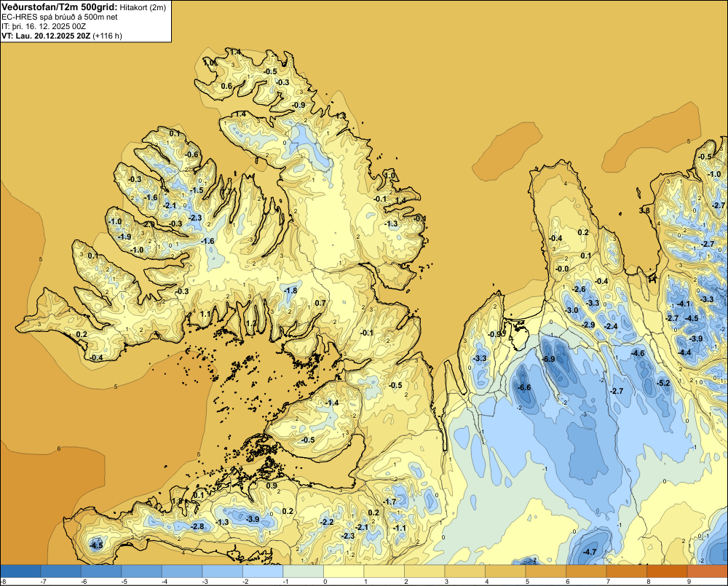This screenshot has height=586, width=728.
Task: Click the -2.8 temperature value
Action: point(198,526)
